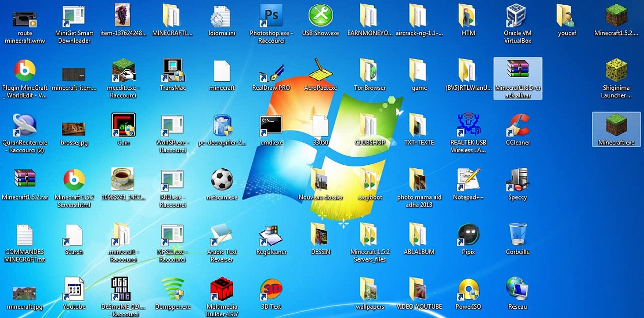Image resolution: width=644 pixels, height=318 pixels.
Task: Open pc-decrapifier installer
Action: [x=222, y=125]
